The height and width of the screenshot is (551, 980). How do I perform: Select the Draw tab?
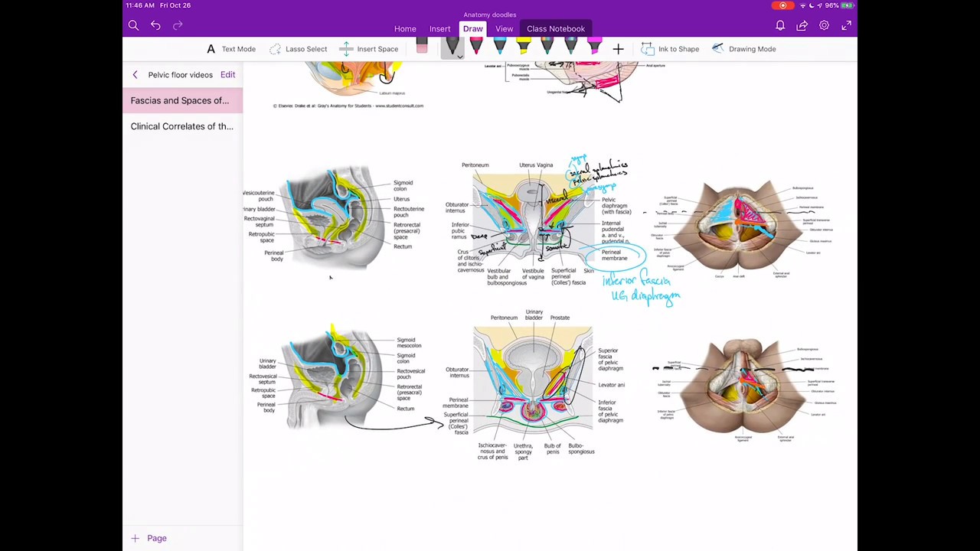click(473, 29)
